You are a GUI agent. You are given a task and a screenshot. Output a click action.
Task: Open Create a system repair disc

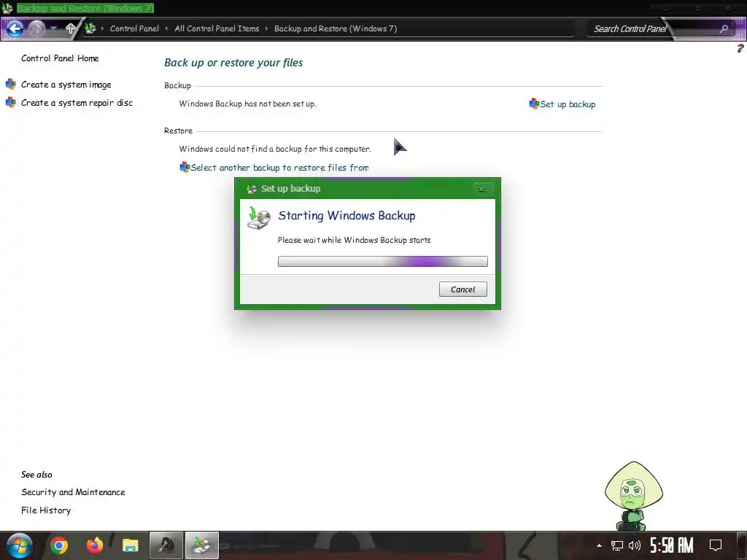[77, 102]
